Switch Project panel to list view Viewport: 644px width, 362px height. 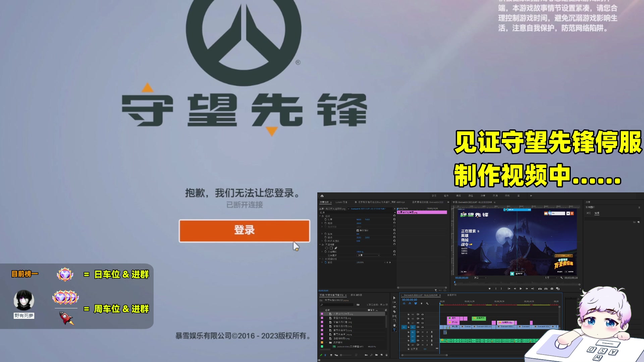[326, 355]
